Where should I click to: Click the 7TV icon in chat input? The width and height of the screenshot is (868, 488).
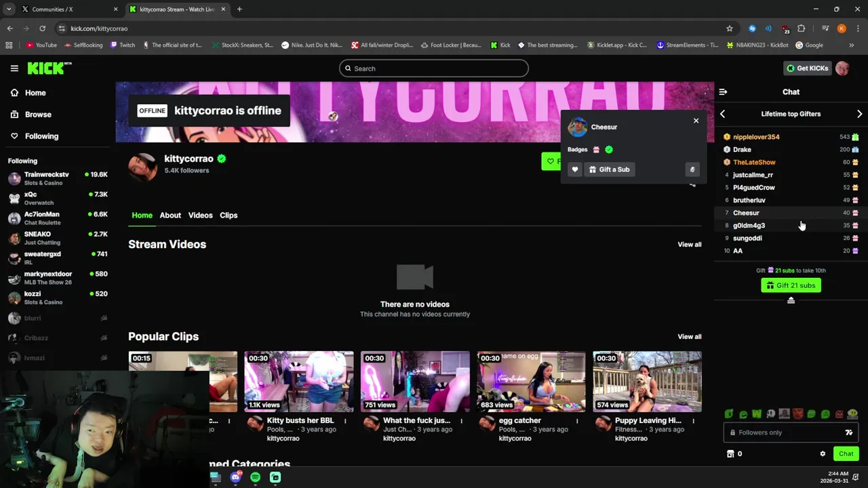coord(848,432)
